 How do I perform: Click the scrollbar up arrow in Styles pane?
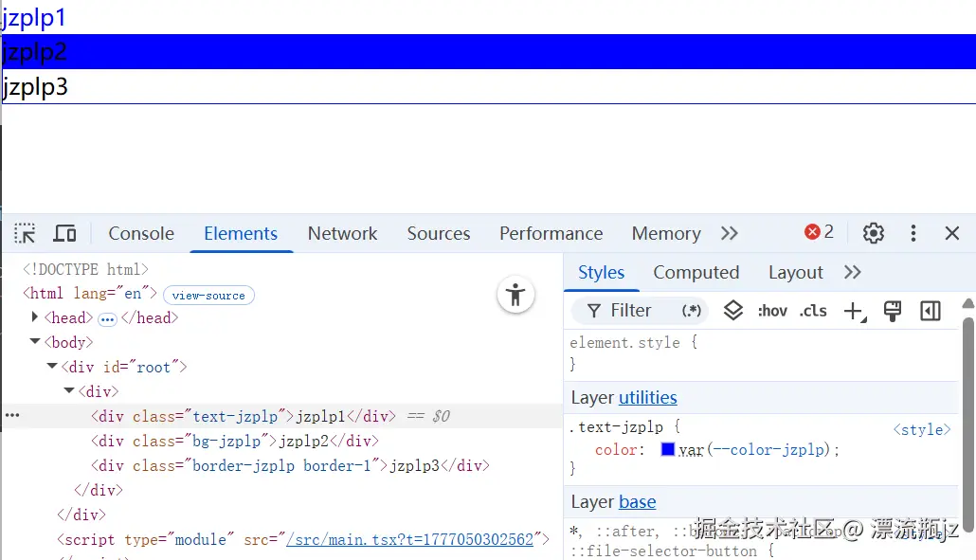(967, 303)
